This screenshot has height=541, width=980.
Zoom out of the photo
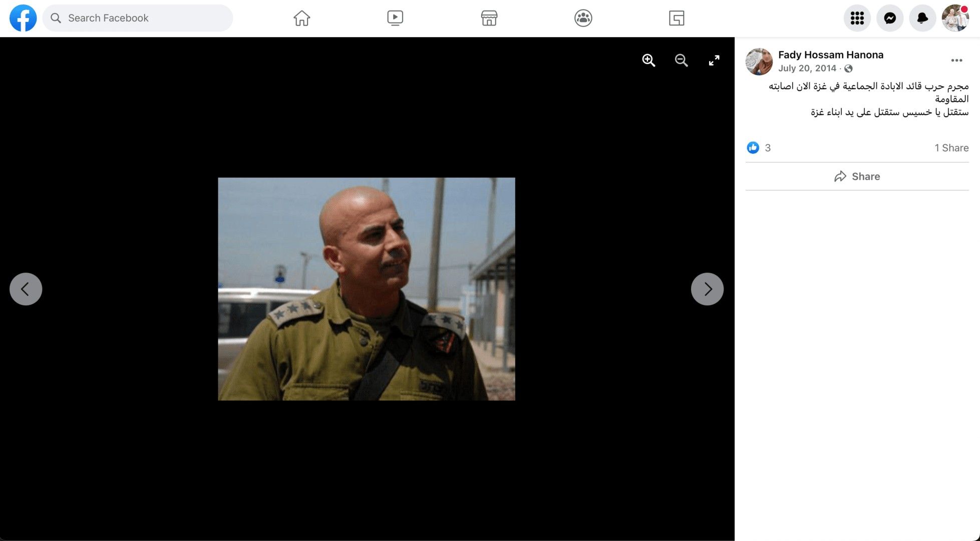(x=681, y=61)
